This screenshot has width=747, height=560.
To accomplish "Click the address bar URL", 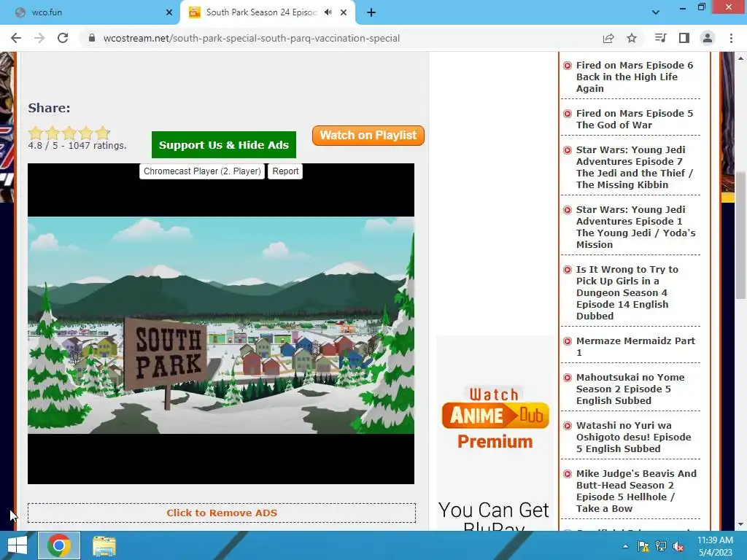I will pyautogui.click(x=252, y=38).
